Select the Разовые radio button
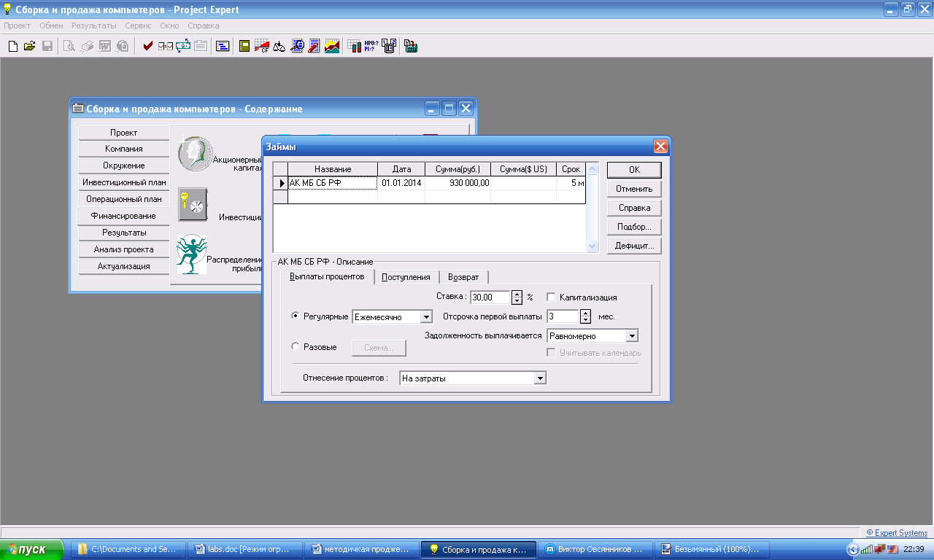The height and width of the screenshot is (560, 934). coord(296,347)
